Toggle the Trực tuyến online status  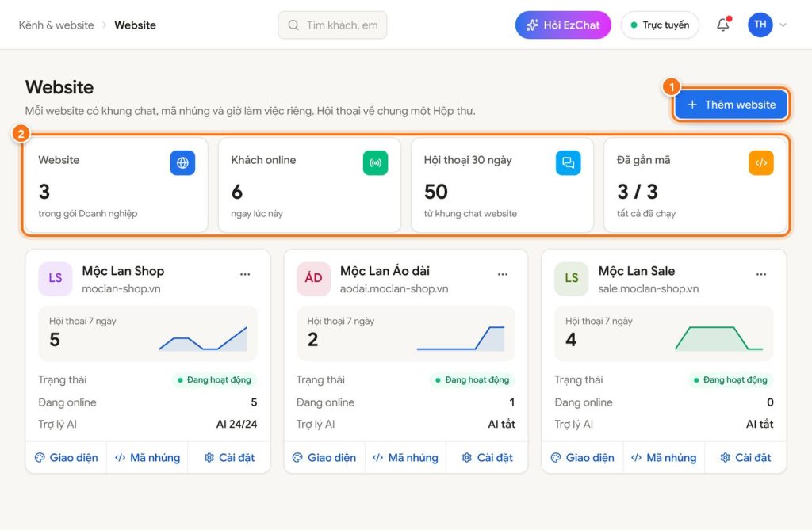pyautogui.click(x=660, y=25)
